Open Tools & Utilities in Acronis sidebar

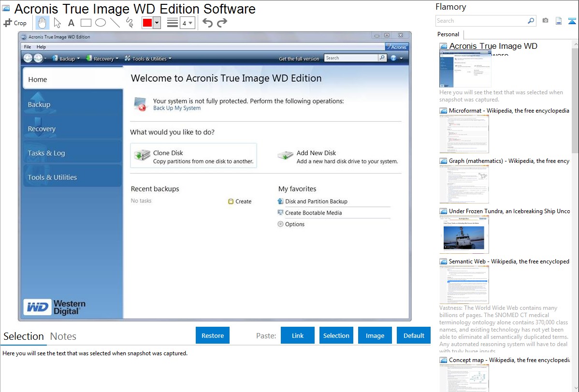pos(73,177)
